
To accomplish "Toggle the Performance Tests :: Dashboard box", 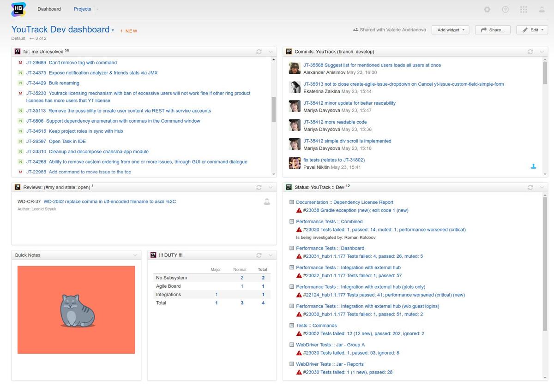I will 291,248.
